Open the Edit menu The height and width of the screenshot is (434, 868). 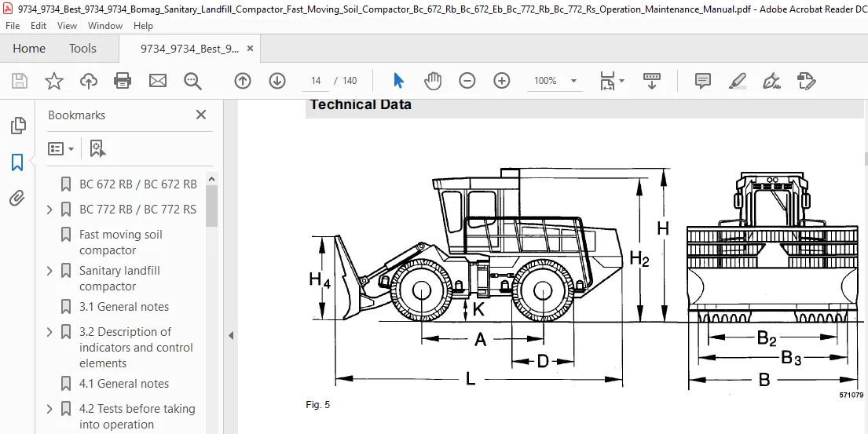tap(38, 26)
